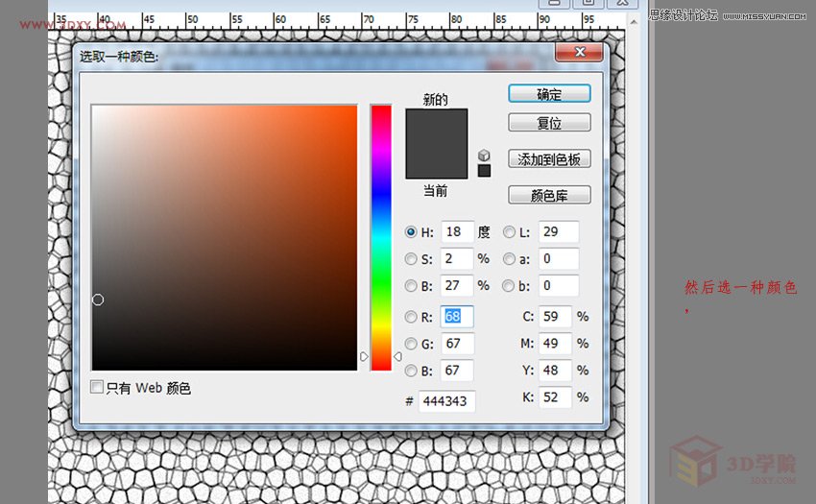816x504 pixels.
Task: Click the web-safe cube warning icon
Action: [x=484, y=156]
